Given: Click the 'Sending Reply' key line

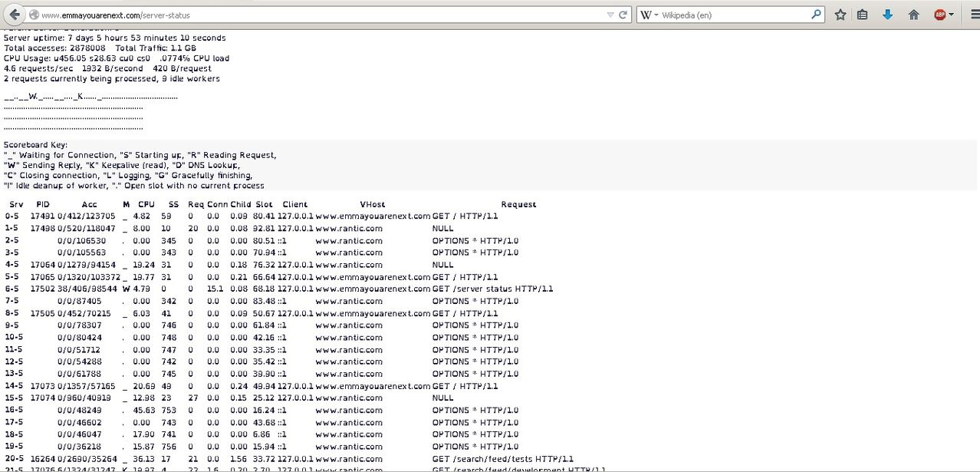Looking at the screenshot, I should click(122, 165).
